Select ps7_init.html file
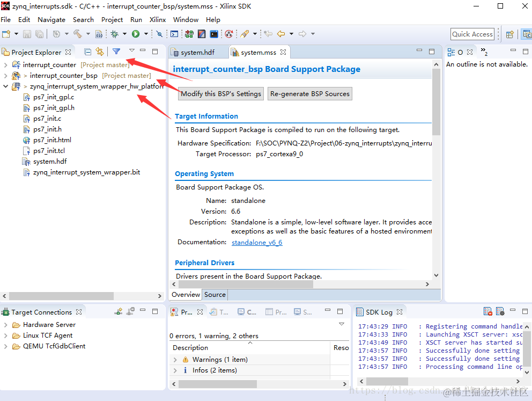 click(52, 140)
